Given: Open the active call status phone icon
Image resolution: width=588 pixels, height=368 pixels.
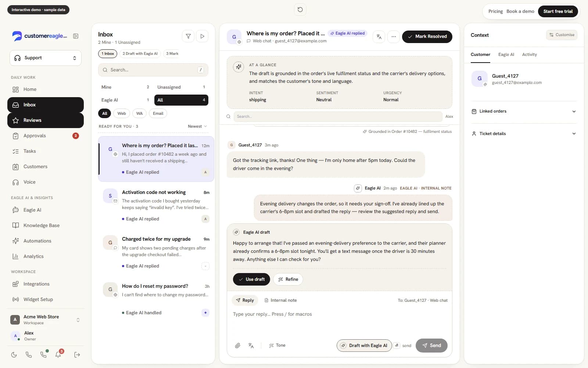Looking at the screenshot, I should tap(43, 355).
